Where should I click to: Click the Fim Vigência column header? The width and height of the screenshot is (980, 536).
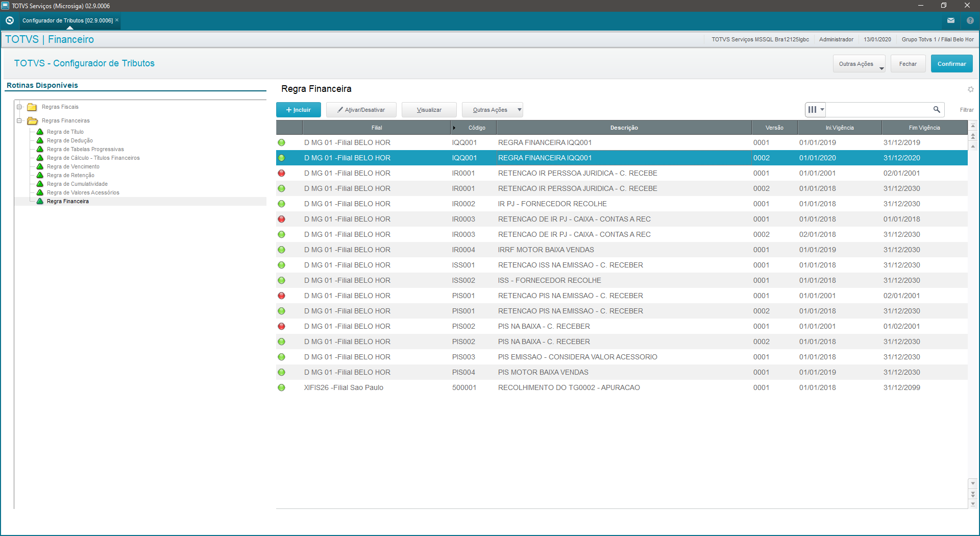pos(924,128)
